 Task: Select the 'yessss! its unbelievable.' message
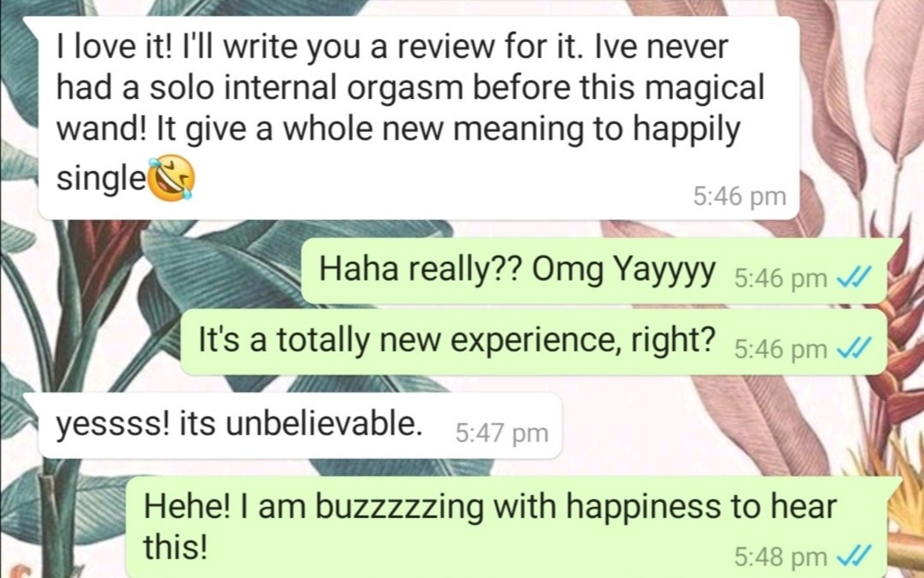point(300,426)
